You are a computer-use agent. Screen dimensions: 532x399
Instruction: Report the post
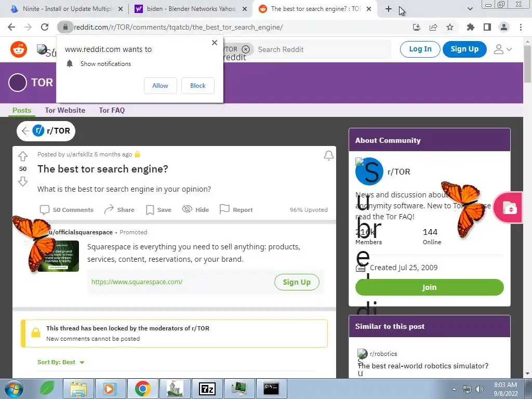tap(236, 210)
